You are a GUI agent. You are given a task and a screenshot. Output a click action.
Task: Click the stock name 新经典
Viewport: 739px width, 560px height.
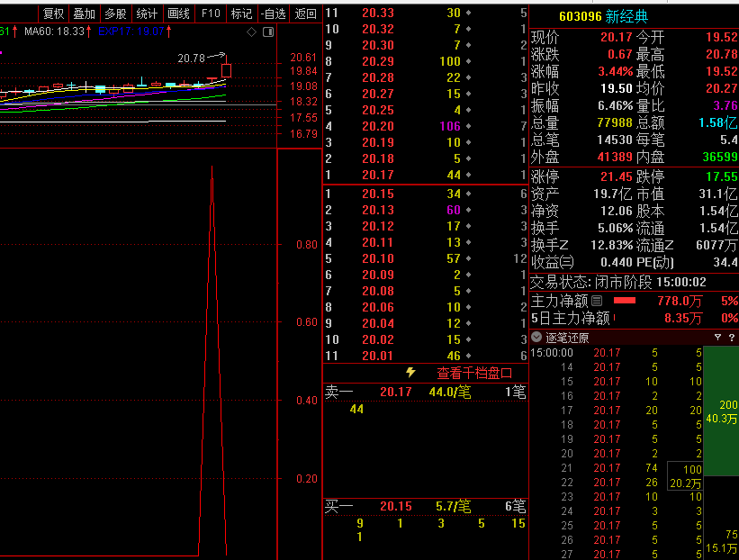point(626,16)
